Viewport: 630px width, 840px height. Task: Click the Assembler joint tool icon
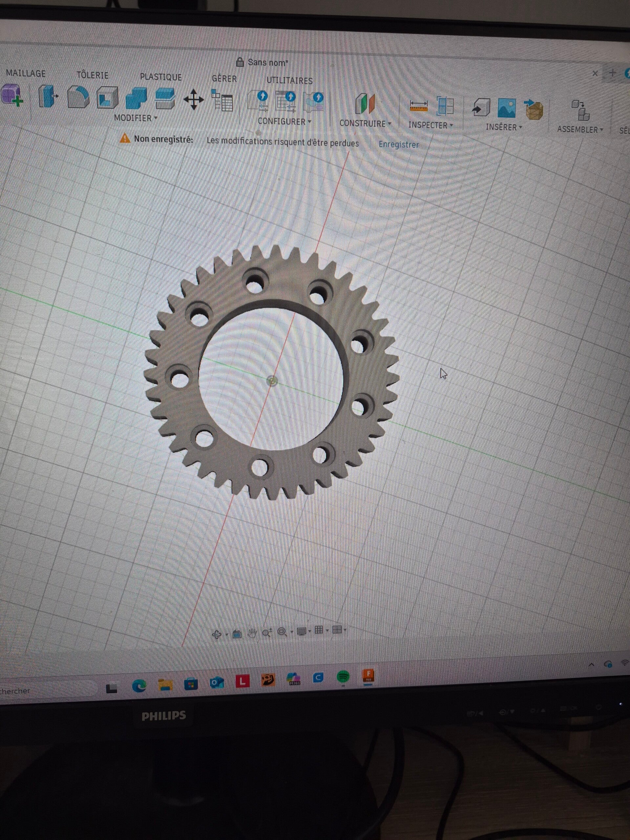tap(581, 110)
